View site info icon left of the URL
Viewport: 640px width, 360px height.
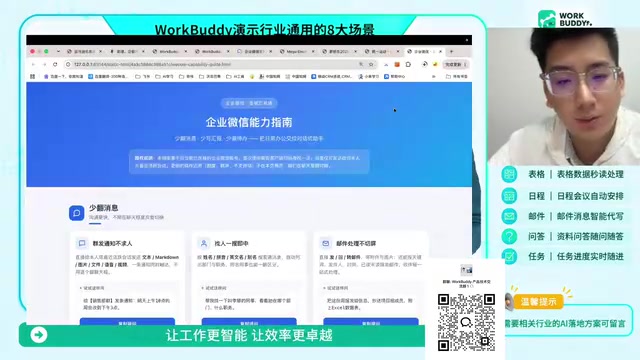(x=68, y=64)
